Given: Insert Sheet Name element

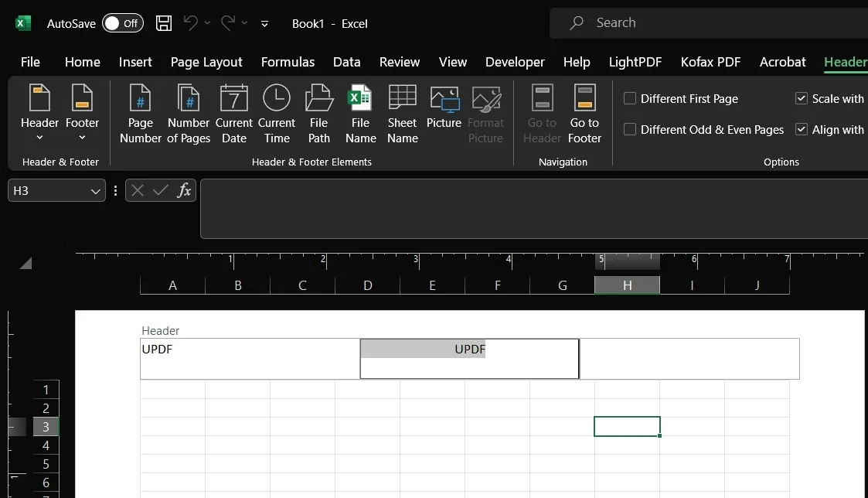Looking at the screenshot, I should 403,114.
